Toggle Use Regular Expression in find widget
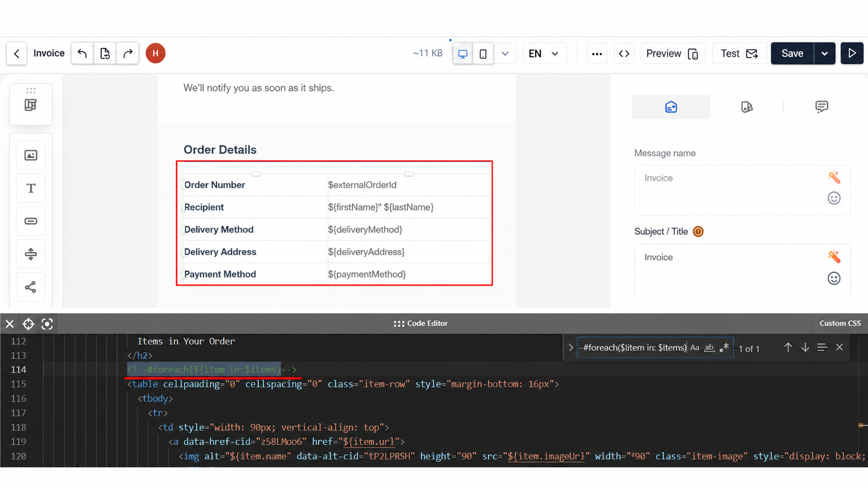The image size is (868, 489). tap(724, 348)
